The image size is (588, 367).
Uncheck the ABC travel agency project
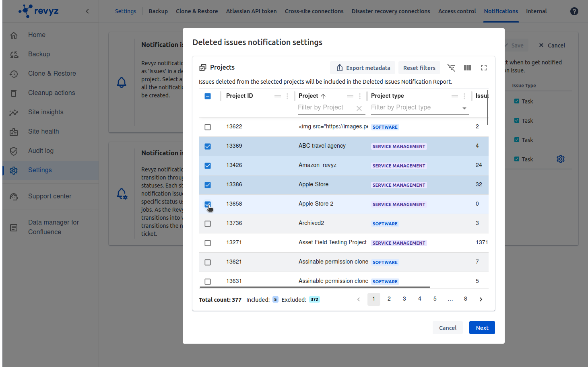(x=208, y=146)
